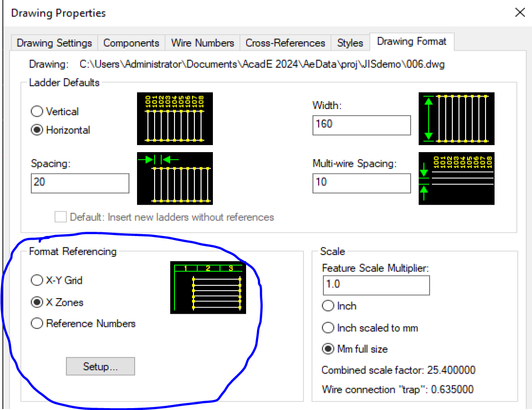Edit the ladder Width value field
The width and height of the screenshot is (532, 410).
(x=361, y=125)
